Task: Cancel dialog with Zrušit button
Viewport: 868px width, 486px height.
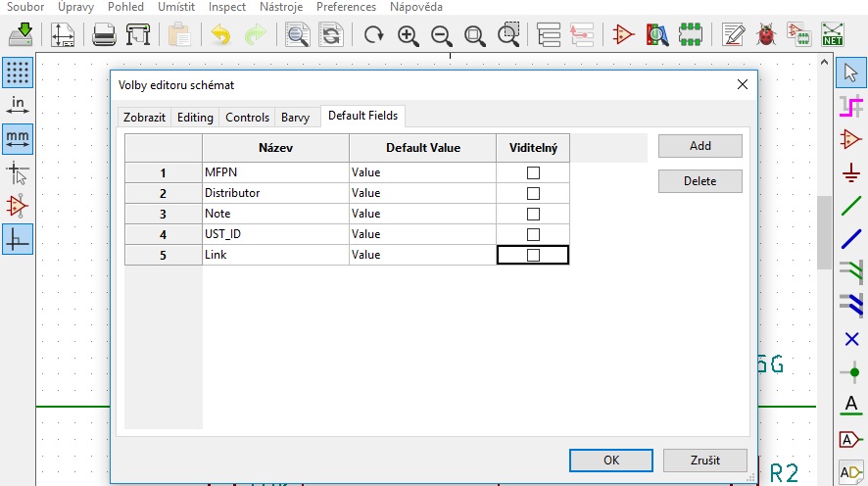Action: (x=704, y=460)
